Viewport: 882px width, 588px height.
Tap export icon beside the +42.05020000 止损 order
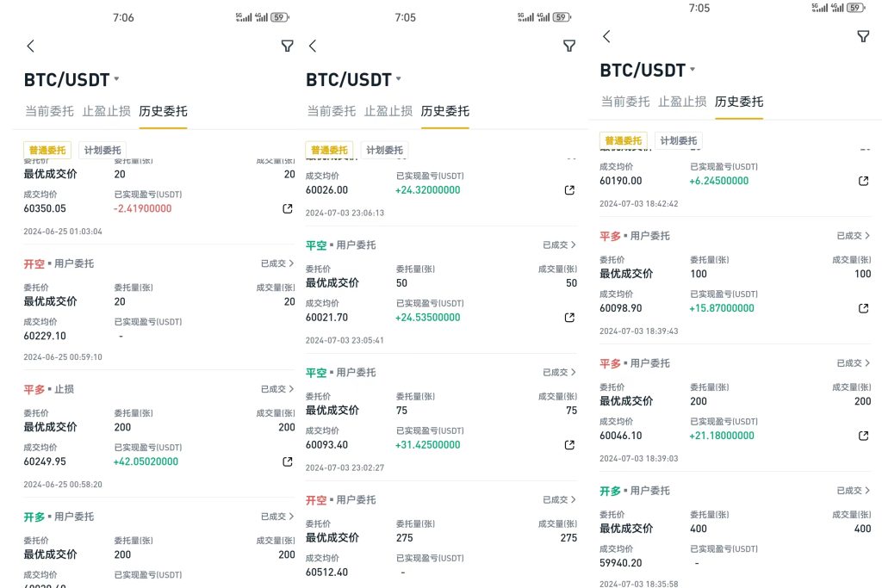(x=286, y=461)
